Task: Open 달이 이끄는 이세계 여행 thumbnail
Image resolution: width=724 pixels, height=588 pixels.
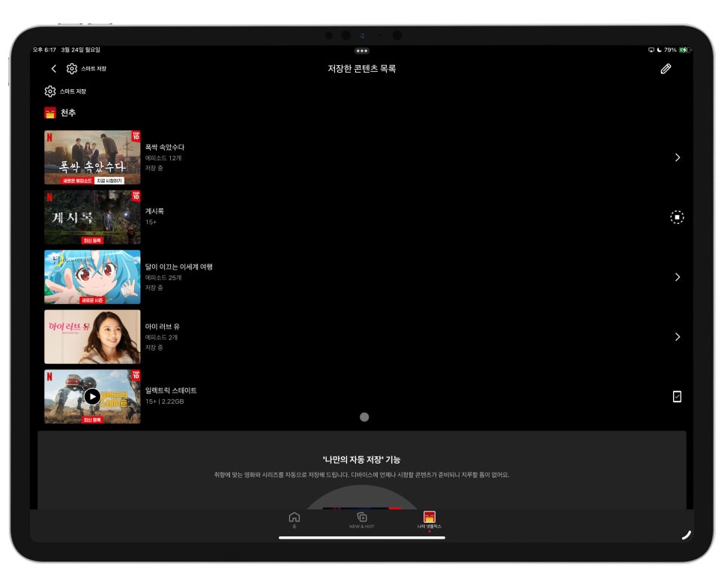Action: click(x=92, y=277)
